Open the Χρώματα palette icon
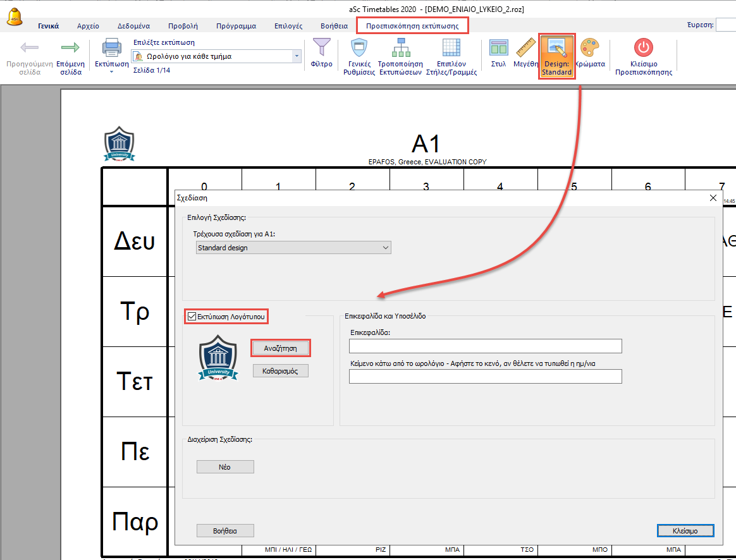 tap(589, 49)
